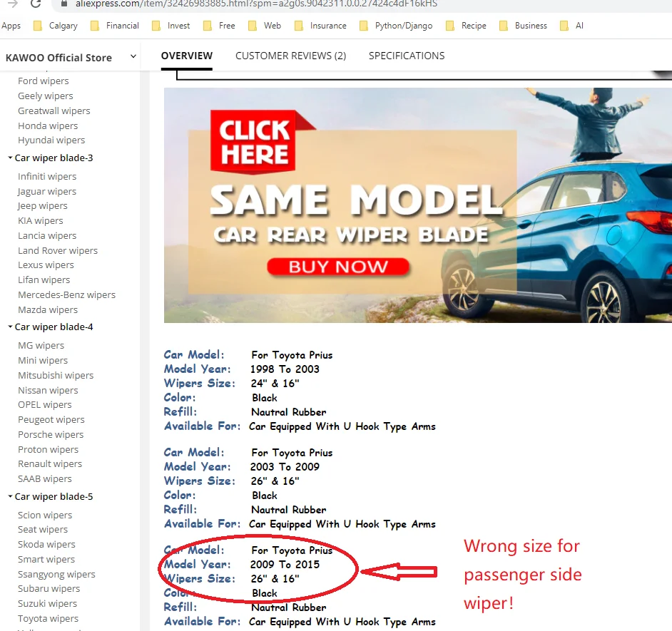Click the browser forward arrow

click(x=13, y=4)
